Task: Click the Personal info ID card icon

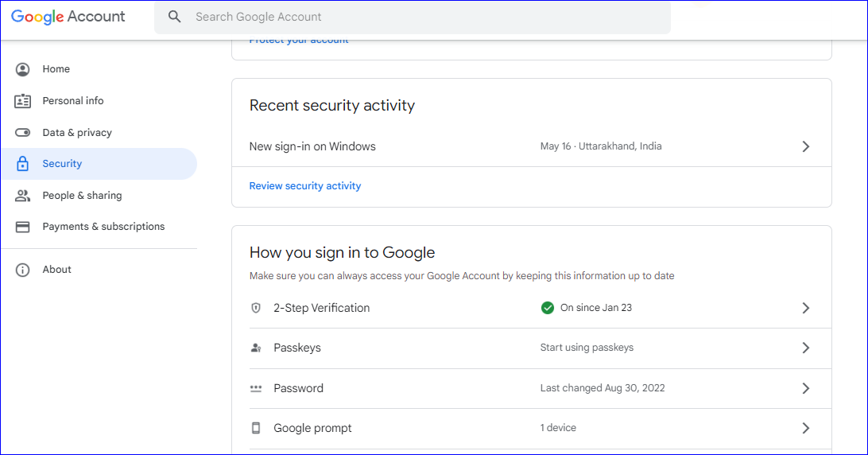Action: click(x=23, y=101)
